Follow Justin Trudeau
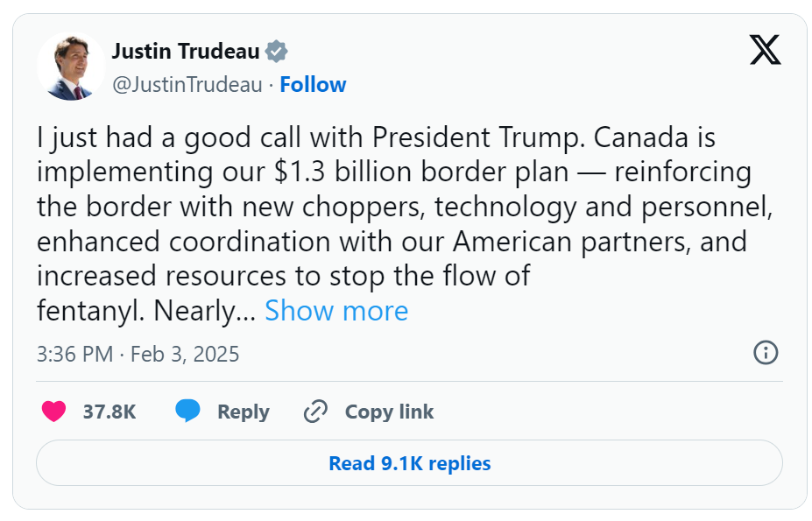812x521 pixels. click(x=313, y=85)
